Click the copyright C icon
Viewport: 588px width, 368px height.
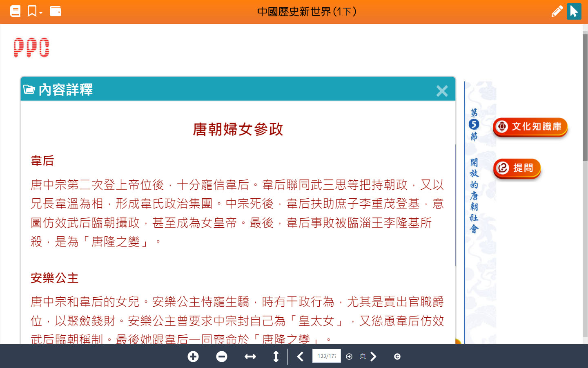[397, 357]
